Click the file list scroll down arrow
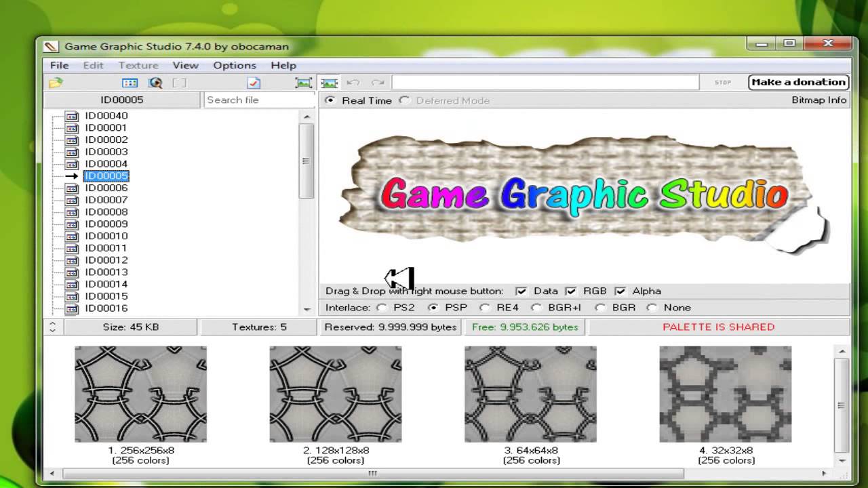The height and width of the screenshot is (488, 868). click(x=307, y=309)
